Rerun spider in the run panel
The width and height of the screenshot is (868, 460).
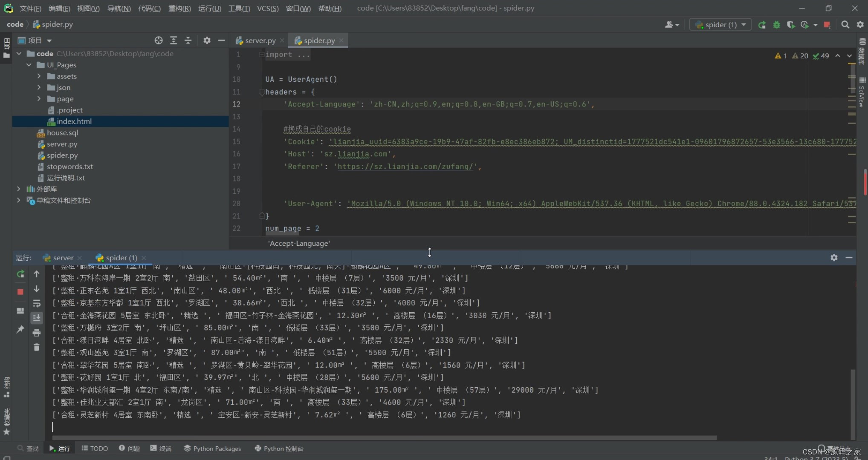[x=20, y=274]
